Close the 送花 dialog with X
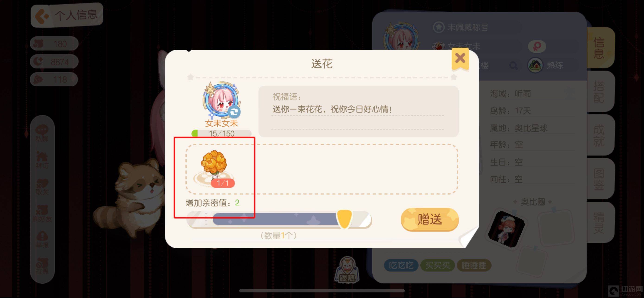Viewport: 644px width, 298px height. pyautogui.click(x=460, y=59)
